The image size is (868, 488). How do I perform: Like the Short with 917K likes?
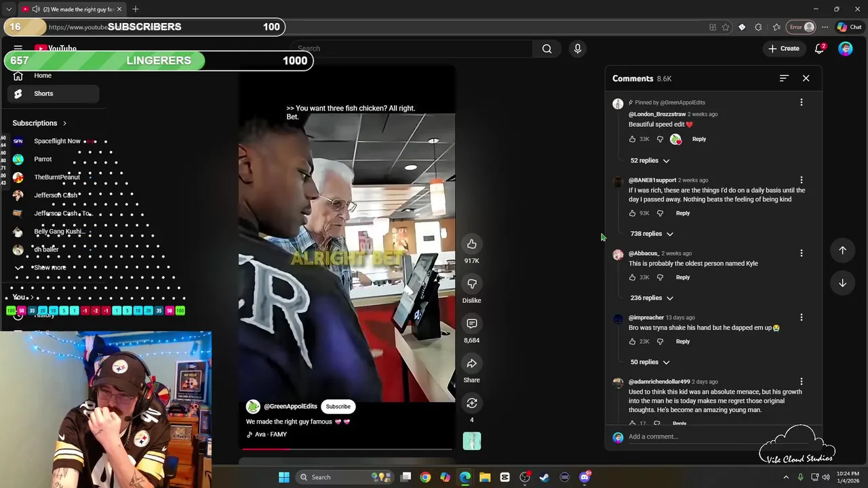point(472,244)
